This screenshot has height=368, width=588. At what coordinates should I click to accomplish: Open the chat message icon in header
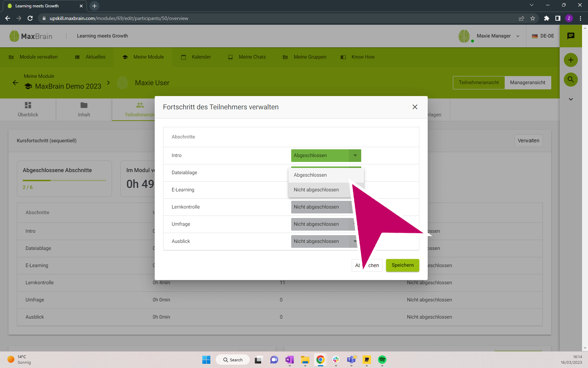click(571, 36)
